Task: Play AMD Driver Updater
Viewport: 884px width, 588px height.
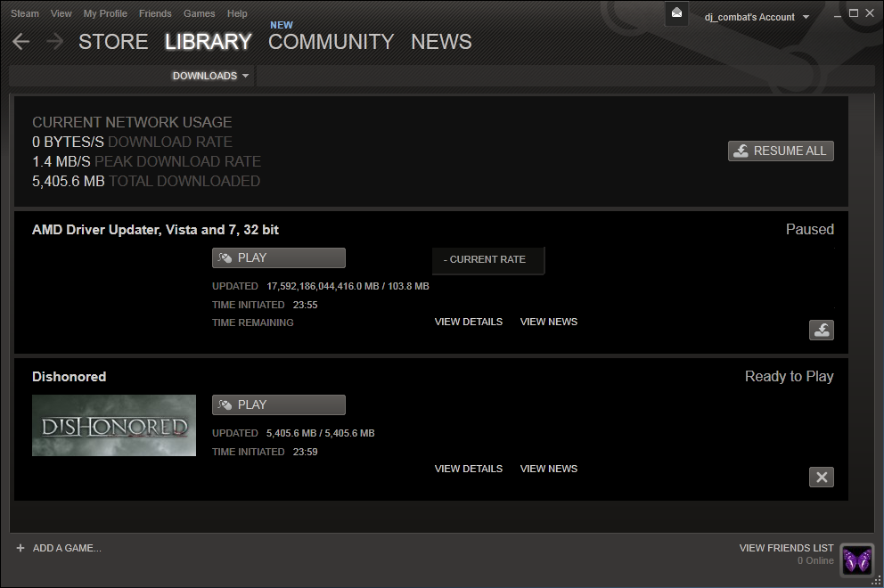Action: (x=278, y=257)
